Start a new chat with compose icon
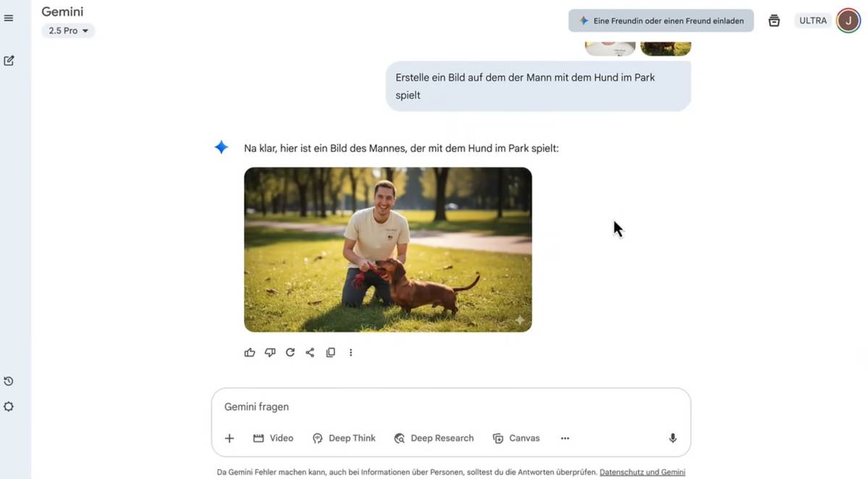Viewport: 868px width, 479px height. (x=9, y=61)
